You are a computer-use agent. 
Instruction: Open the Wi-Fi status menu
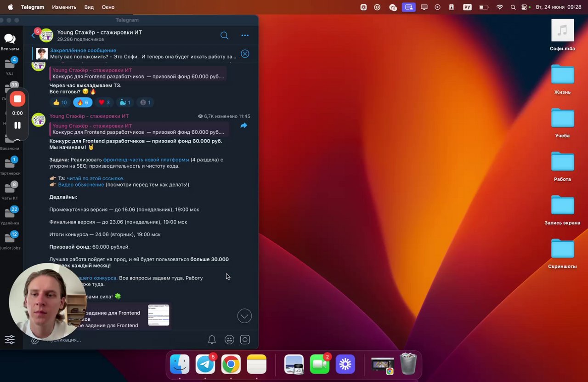500,7
